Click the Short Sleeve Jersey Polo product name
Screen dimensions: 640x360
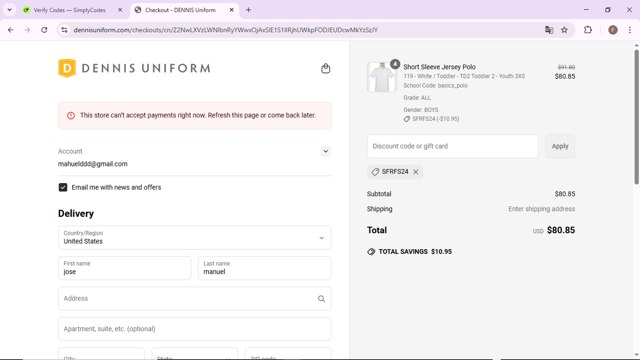coord(440,67)
